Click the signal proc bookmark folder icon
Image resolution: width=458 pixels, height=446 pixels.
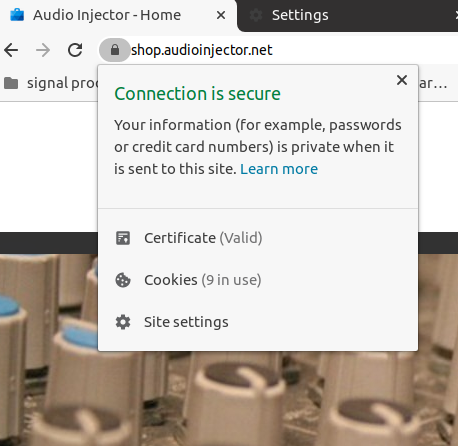pos(11,83)
